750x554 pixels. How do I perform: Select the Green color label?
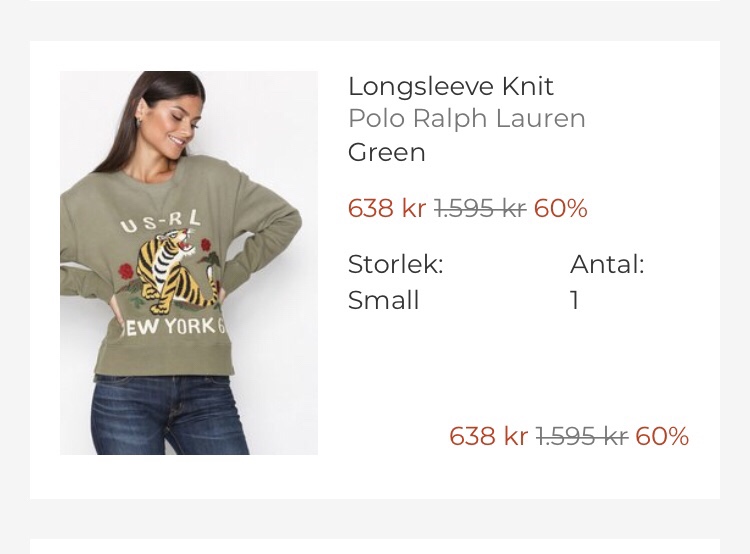(x=386, y=153)
